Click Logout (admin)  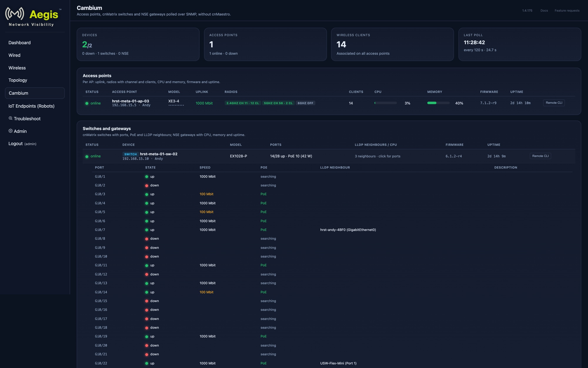coord(22,144)
